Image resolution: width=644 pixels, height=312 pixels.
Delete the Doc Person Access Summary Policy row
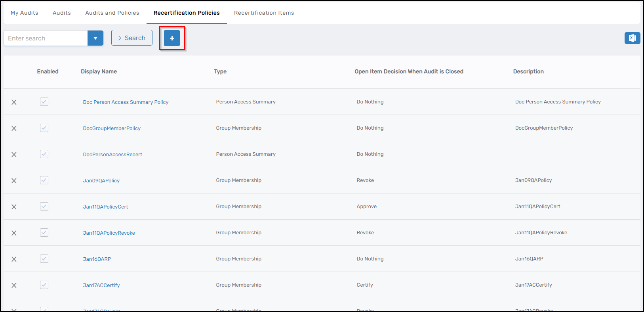[x=14, y=102]
